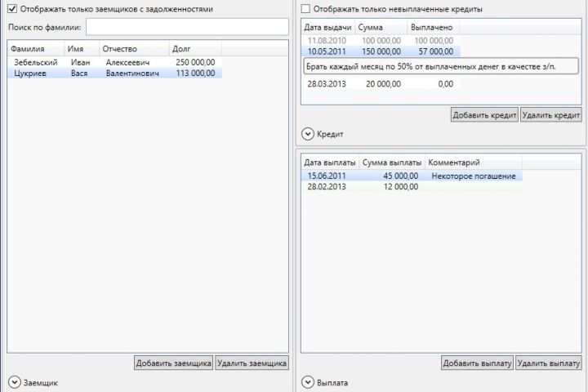Click the Добавить выплату button
This screenshot has height=392, width=588.
(x=478, y=363)
